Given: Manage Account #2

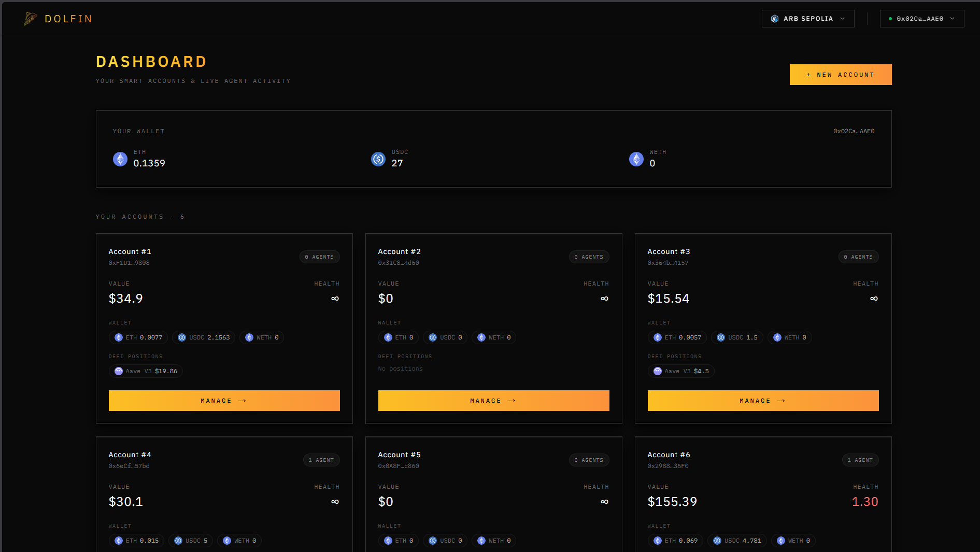Looking at the screenshot, I should coord(494,401).
